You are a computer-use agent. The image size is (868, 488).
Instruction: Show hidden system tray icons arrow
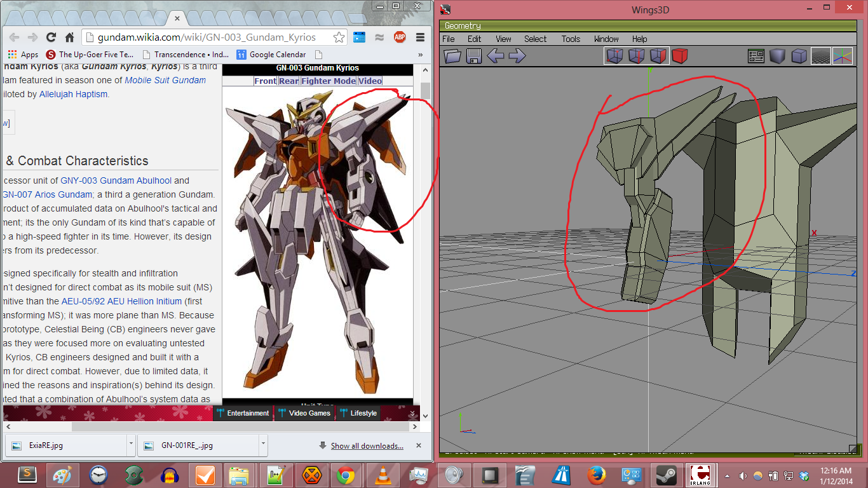728,475
